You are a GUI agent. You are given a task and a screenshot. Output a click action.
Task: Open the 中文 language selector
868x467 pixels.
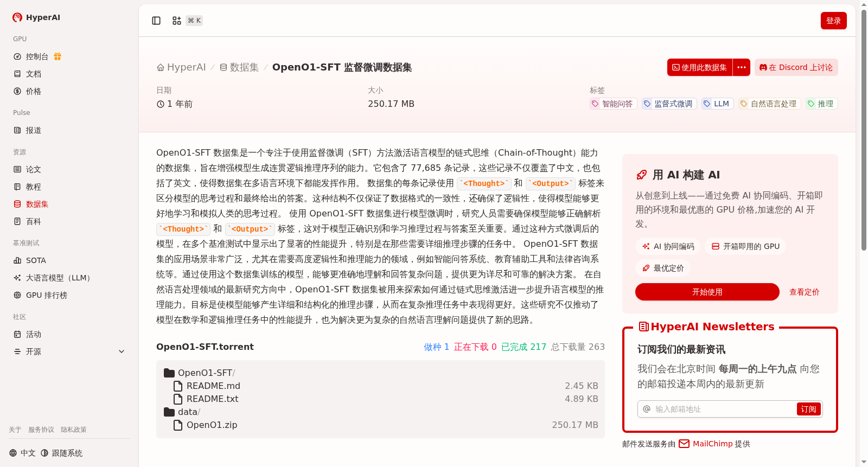pos(22,453)
